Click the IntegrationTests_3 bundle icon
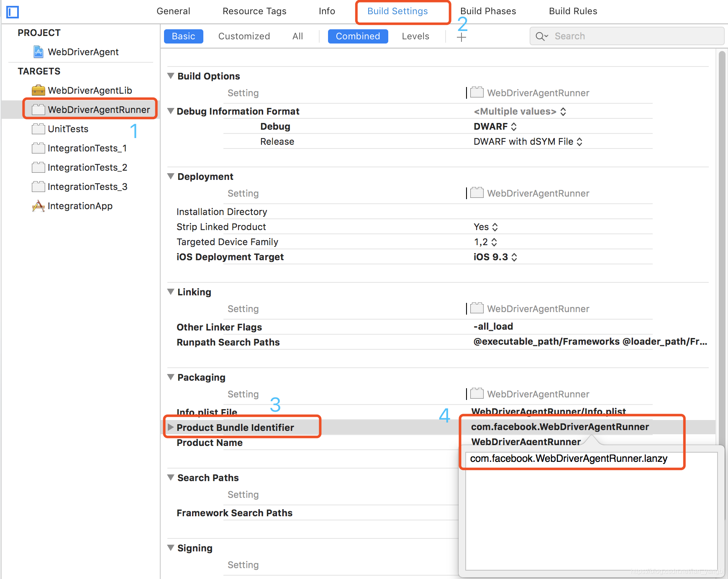The height and width of the screenshot is (579, 728). click(38, 187)
